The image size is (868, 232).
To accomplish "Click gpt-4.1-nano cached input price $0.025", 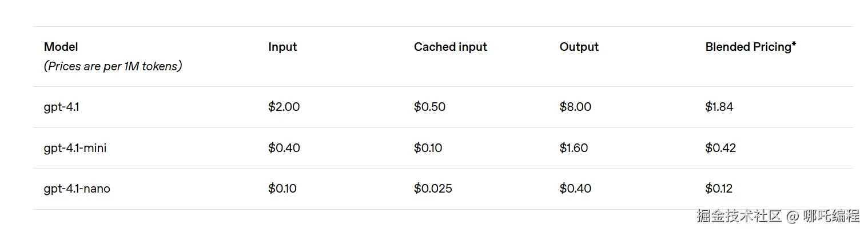I will [433, 189].
